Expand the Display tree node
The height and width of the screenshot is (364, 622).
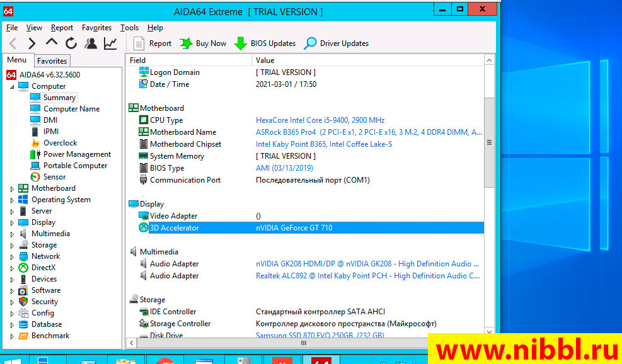click(x=12, y=223)
